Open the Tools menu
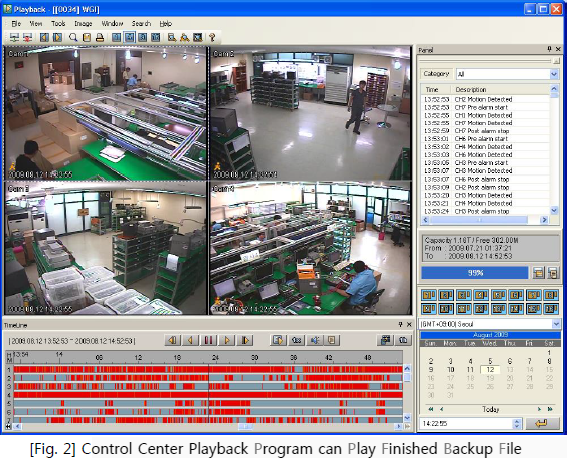Viewport: 567px width, 458px height. point(58,23)
